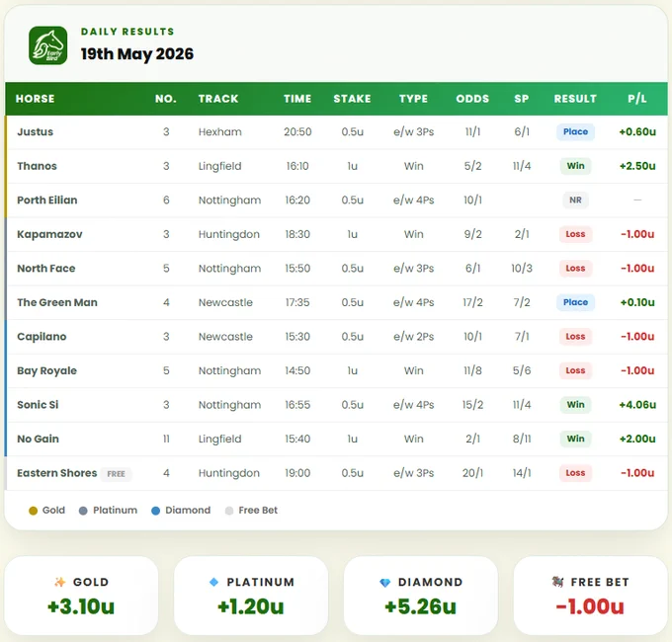Click the Gold sparkle icon in summary card
The image size is (672, 642).
(60, 582)
